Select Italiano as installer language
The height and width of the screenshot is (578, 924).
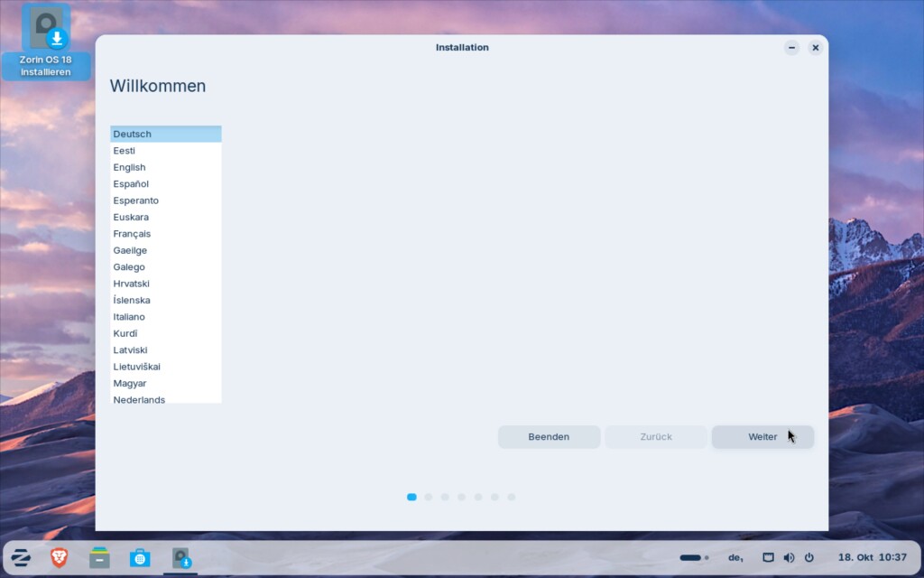(129, 317)
